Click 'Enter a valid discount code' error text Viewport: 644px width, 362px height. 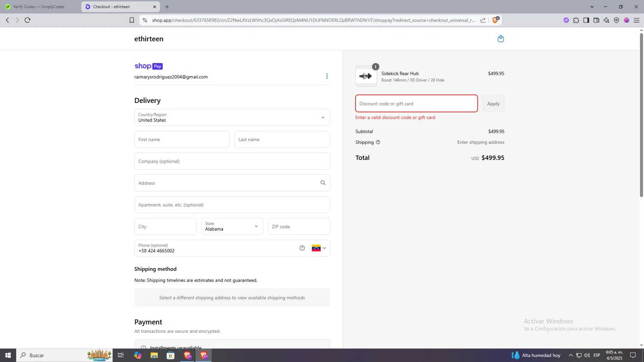coord(395,118)
